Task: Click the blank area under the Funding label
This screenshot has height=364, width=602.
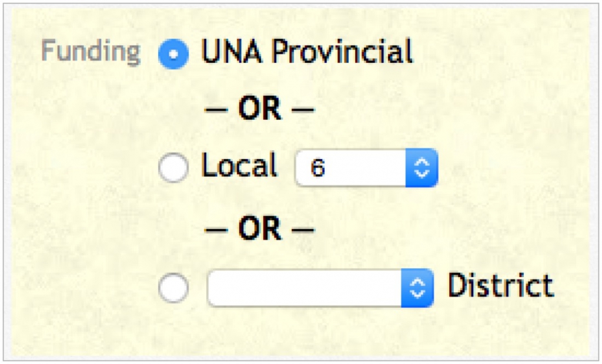Action: click(85, 207)
